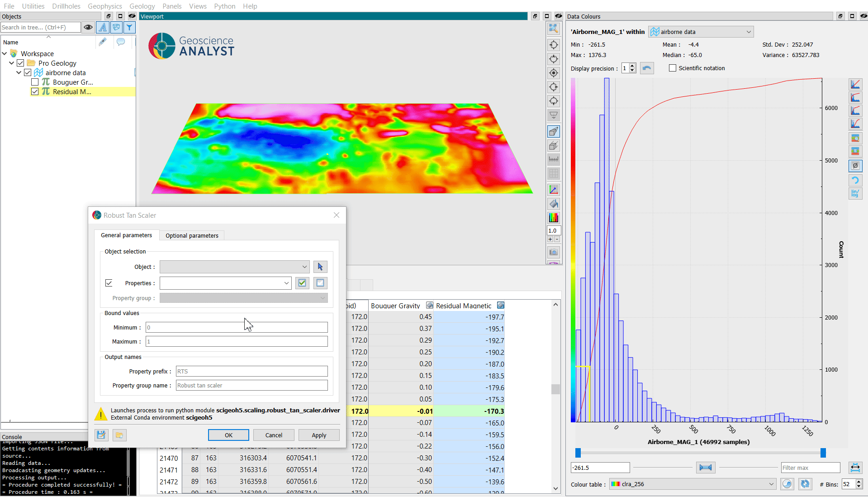The height and width of the screenshot is (497, 868).
Task: Click the object picker arrow in Robust Tan Scaler
Action: coord(320,267)
